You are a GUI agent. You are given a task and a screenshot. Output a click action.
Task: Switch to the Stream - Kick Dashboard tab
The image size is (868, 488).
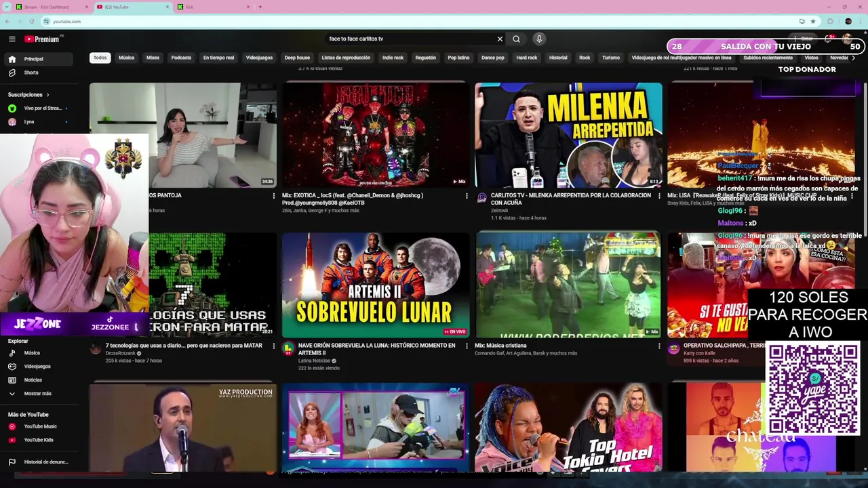(x=51, y=7)
